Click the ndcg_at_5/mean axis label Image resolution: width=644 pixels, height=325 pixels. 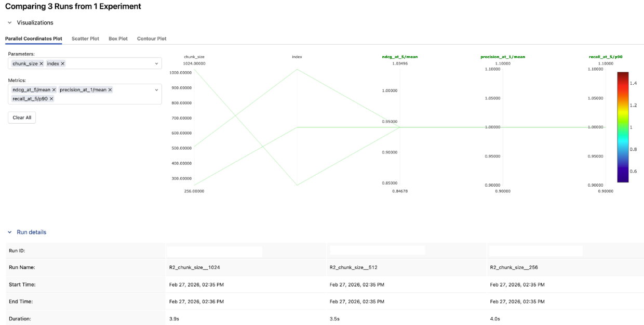(x=399, y=57)
